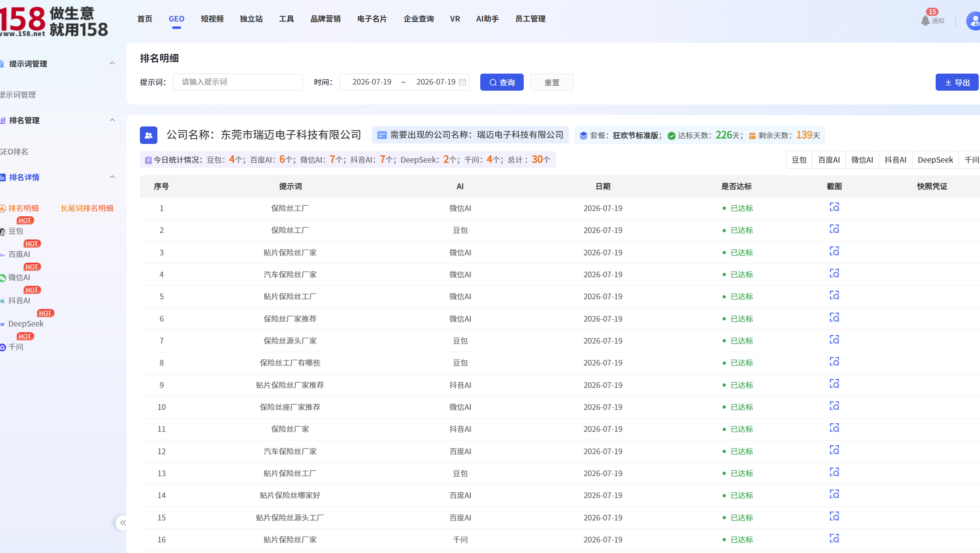Filter table by 百度AI tab
The width and height of the screenshot is (980, 553).
pyautogui.click(x=829, y=160)
